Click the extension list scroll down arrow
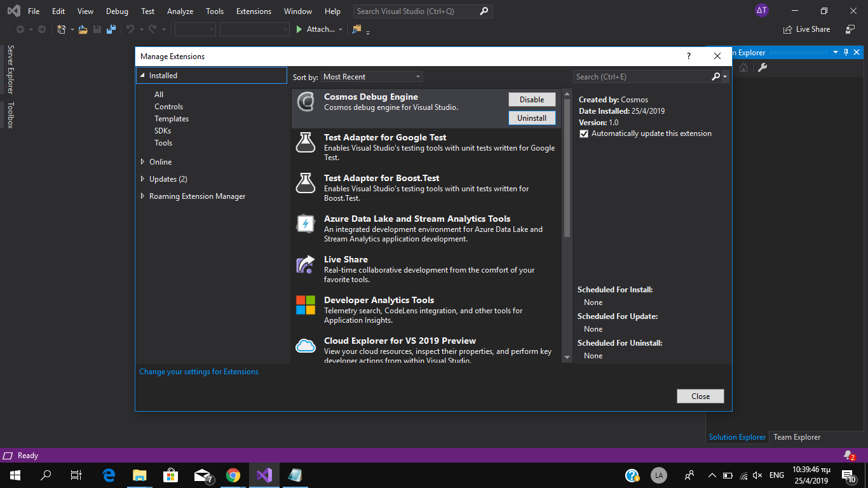 coord(567,358)
